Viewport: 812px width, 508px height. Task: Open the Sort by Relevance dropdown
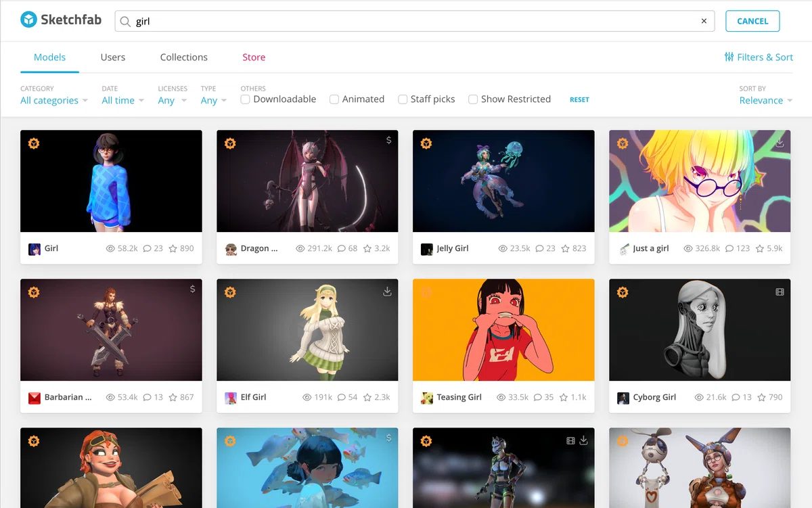tap(766, 100)
